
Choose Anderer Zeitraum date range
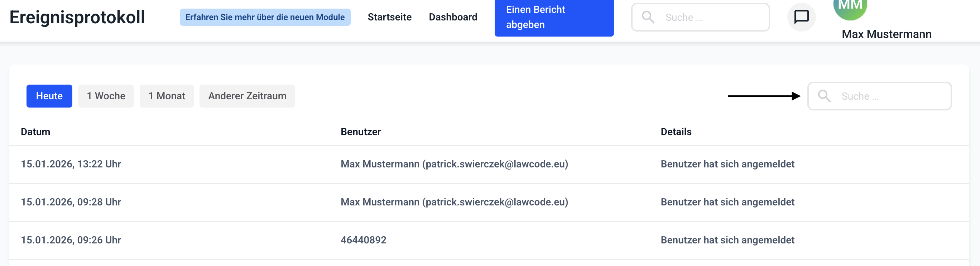pos(247,96)
